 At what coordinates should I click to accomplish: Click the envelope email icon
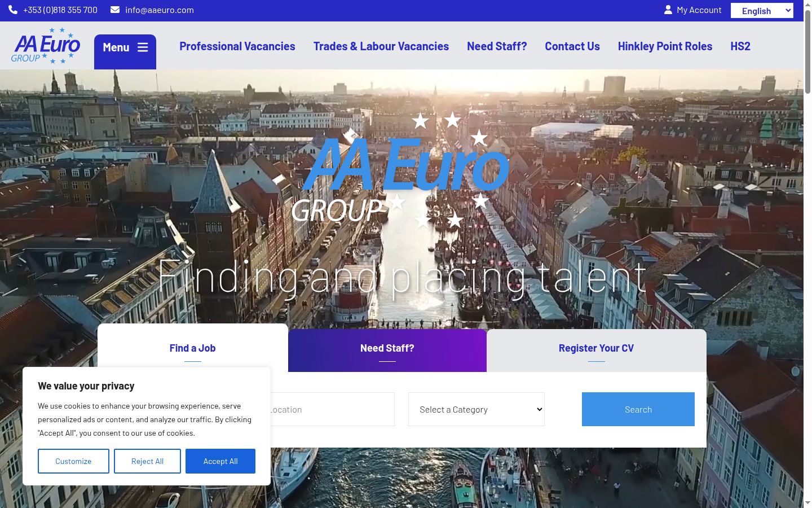[115, 10]
